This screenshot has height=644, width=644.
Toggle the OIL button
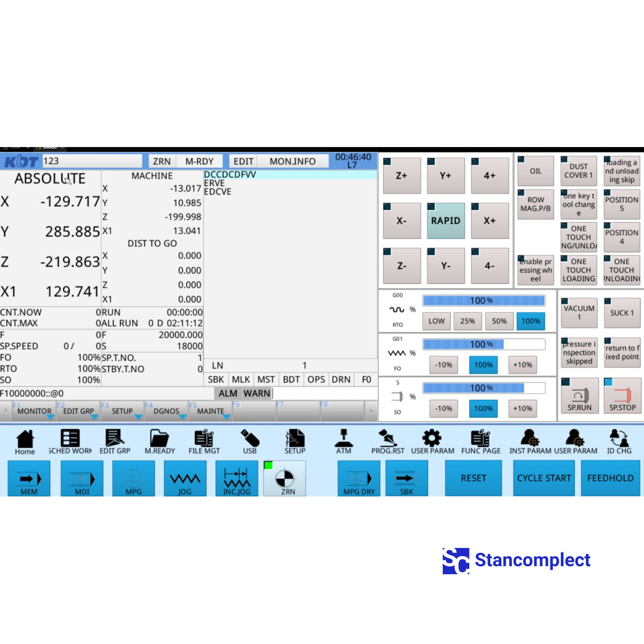[536, 172]
